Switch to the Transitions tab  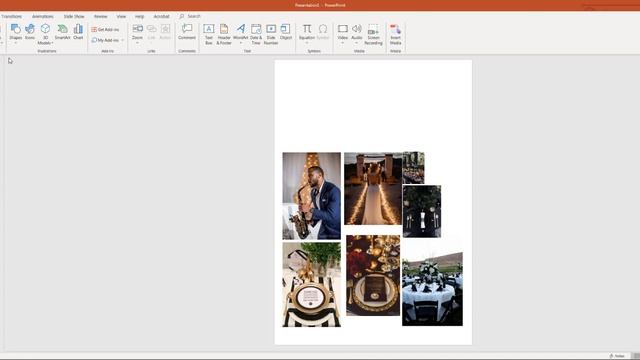point(11,16)
